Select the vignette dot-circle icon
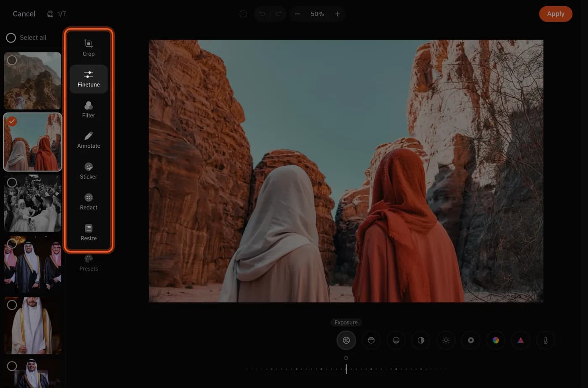The height and width of the screenshot is (388, 588). point(471,340)
